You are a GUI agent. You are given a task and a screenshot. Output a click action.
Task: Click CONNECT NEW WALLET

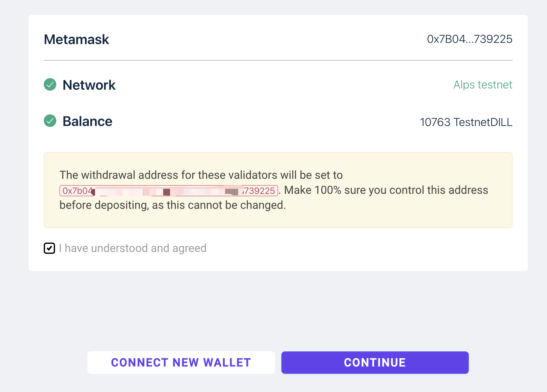point(181,363)
